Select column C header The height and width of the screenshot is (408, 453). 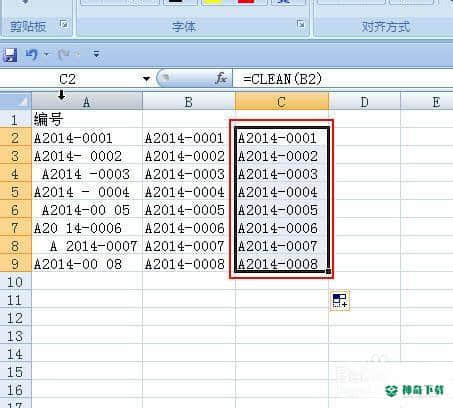pos(282,101)
